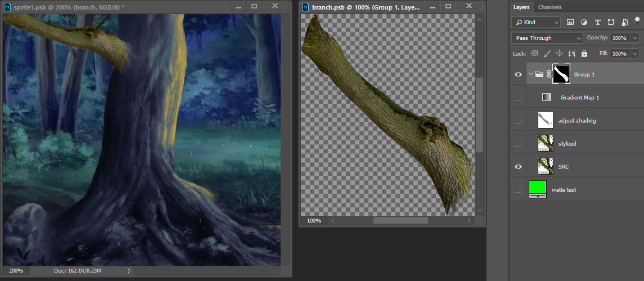This screenshot has height=281, width=644.
Task: Click lock image pixels brush icon
Action: tap(547, 53)
